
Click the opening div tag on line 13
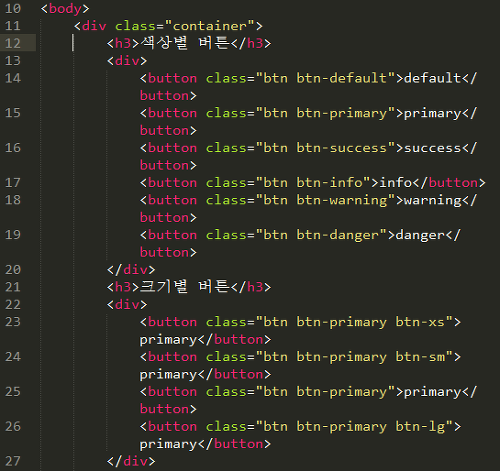click(x=127, y=61)
